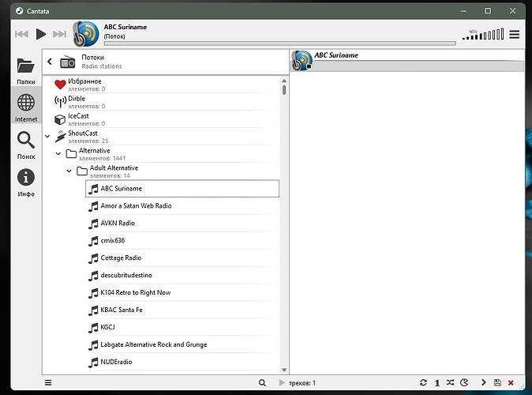Click the center-on-current-track arrow
Image resolution: width=532 pixels, height=395 pixels.
[484, 383]
